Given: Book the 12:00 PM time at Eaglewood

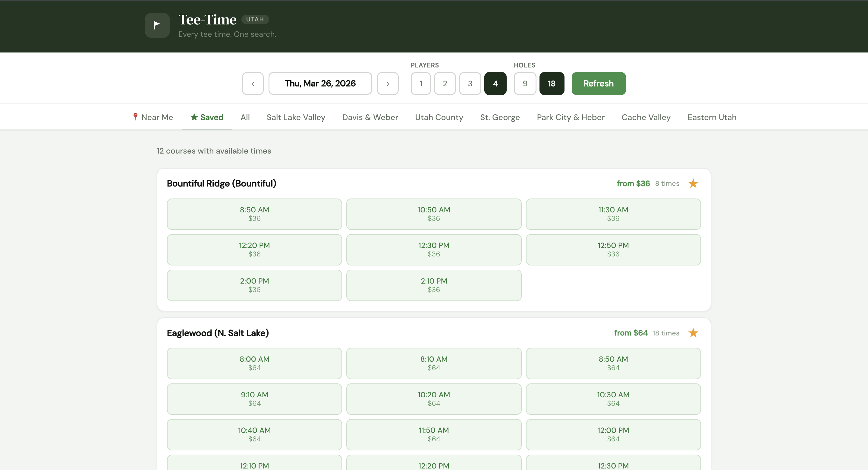Looking at the screenshot, I should tap(613, 435).
